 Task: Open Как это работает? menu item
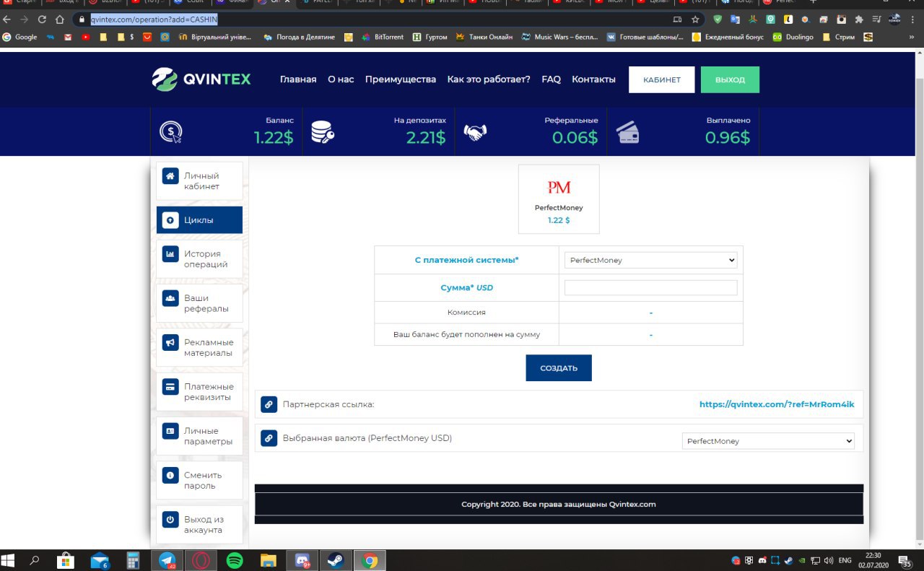(x=489, y=79)
